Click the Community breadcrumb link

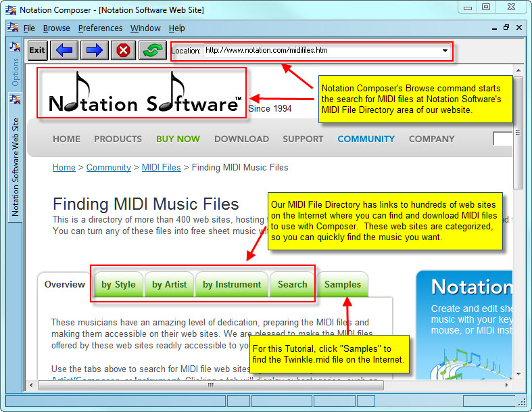[x=108, y=167]
